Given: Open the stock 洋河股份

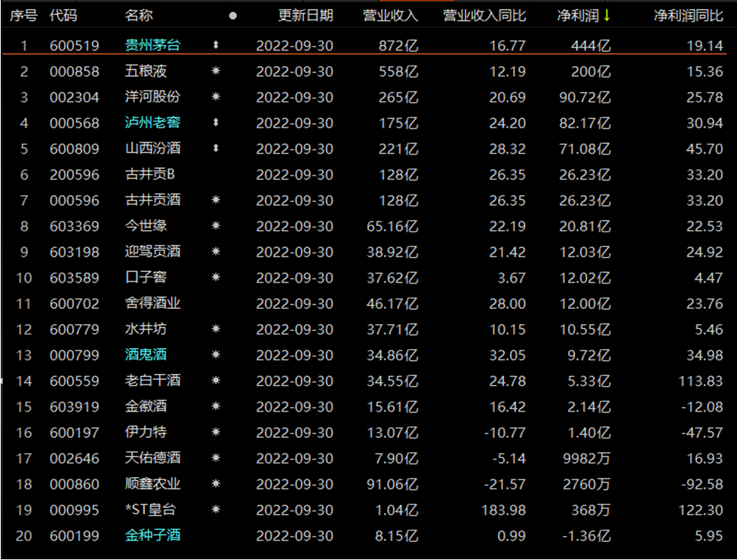Looking at the screenshot, I should [152, 97].
